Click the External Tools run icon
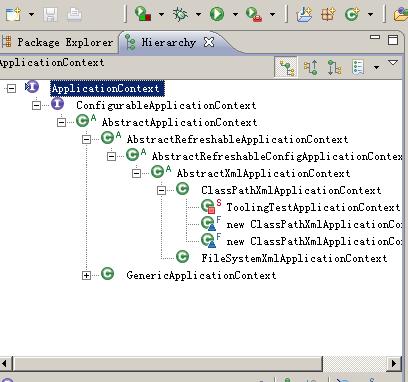Image resolution: width=408 pixels, height=382 pixels. pos(254,14)
